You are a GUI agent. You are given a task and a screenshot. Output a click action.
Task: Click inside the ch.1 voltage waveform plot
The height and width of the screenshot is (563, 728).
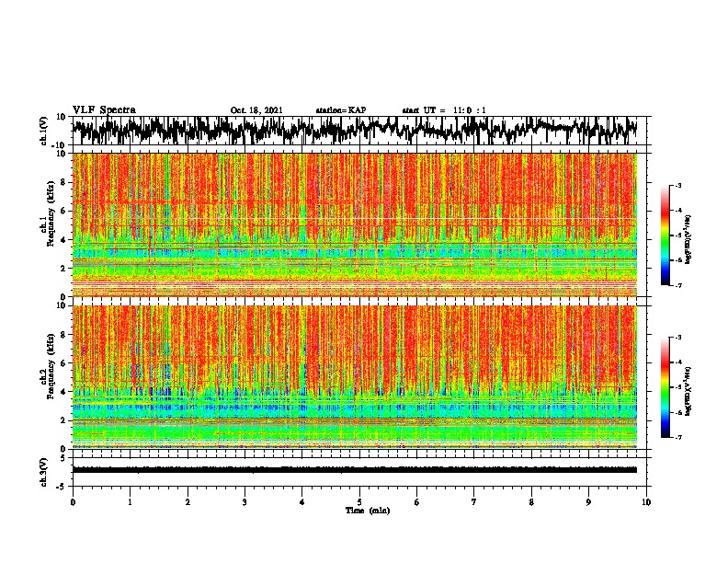click(358, 131)
